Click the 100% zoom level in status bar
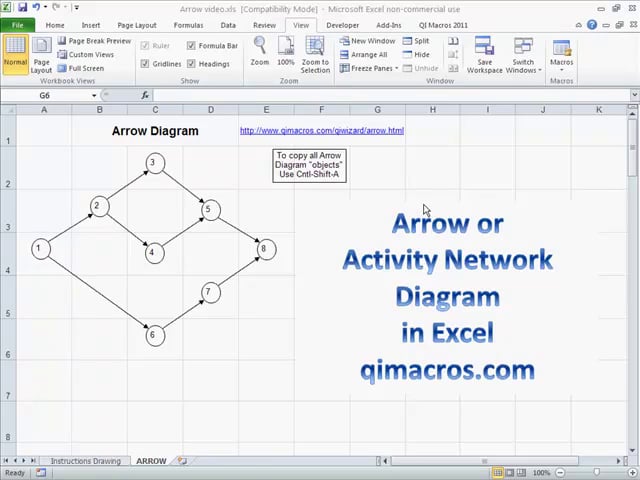This screenshot has width=640, height=480. (541, 473)
